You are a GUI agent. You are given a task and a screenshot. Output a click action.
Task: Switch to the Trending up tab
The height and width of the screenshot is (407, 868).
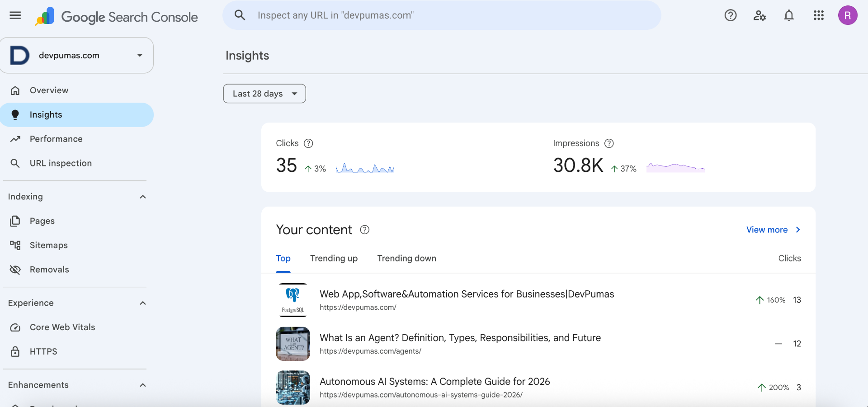[334, 258]
